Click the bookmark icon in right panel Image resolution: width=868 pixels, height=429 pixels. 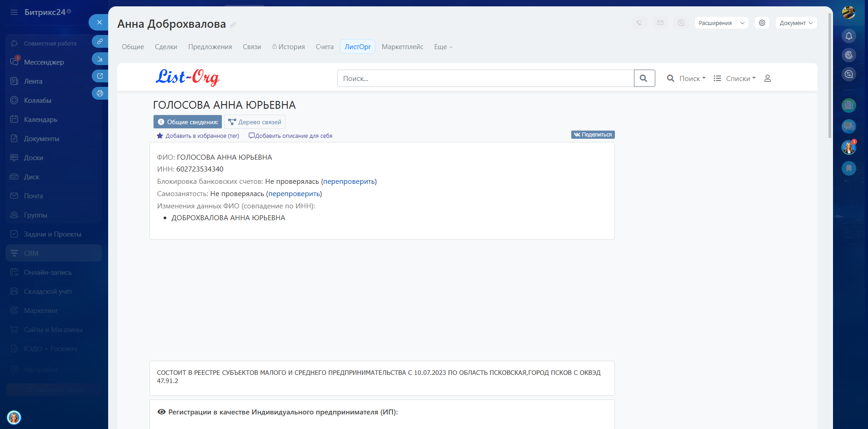848,168
